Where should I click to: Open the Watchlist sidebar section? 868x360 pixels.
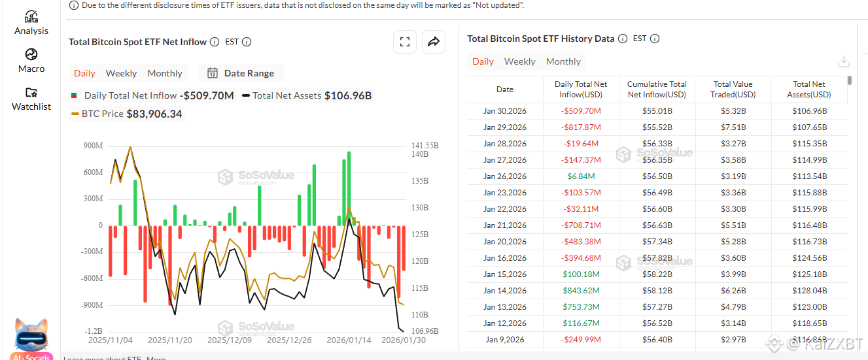(x=31, y=99)
